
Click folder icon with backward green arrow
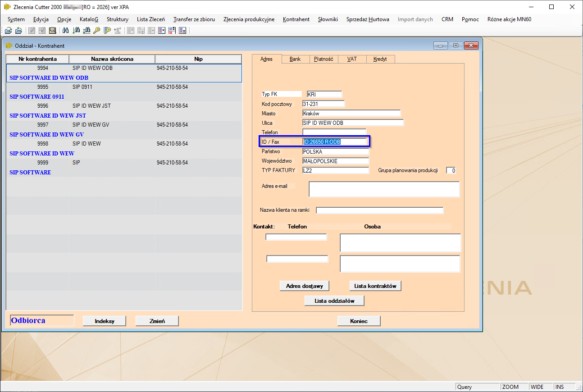click(18, 30)
